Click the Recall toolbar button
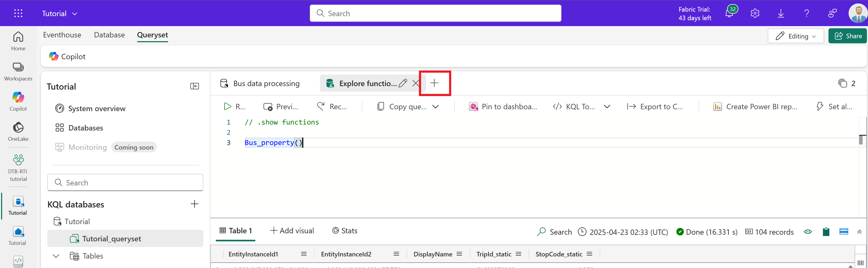 coord(332,107)
